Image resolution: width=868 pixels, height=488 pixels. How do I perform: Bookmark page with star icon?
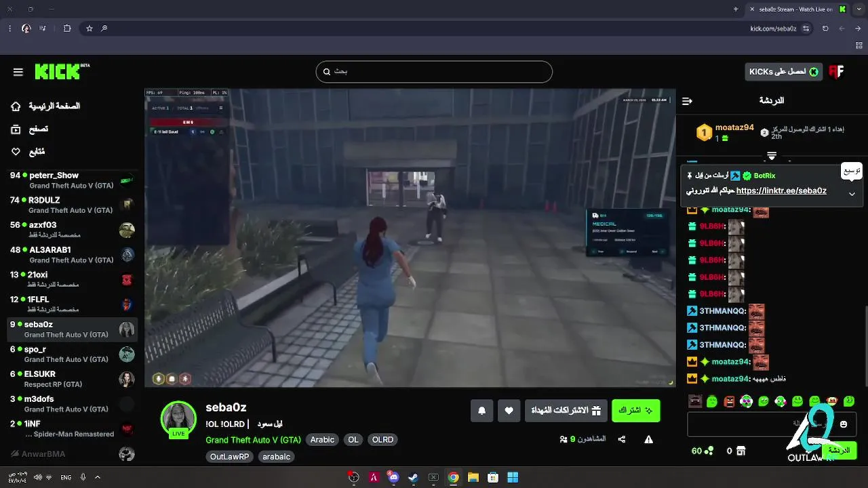pyautogui.click(x=89, y=28)
